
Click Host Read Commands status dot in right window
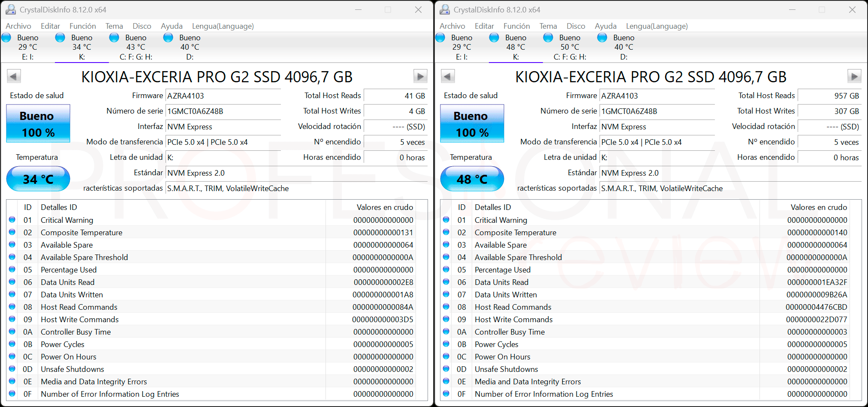(446, 307)
